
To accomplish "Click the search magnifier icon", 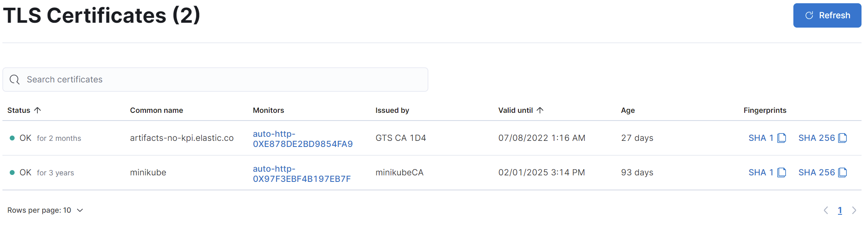I will [15, 80].
